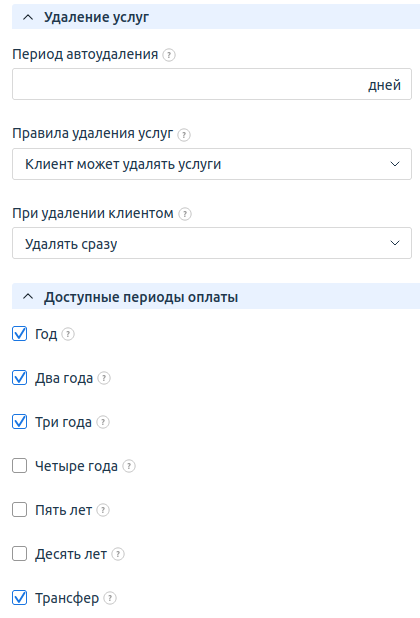Click the Период автоудаления label
The height and width of the screenshot is (618, 420).
tap(85, 54)
